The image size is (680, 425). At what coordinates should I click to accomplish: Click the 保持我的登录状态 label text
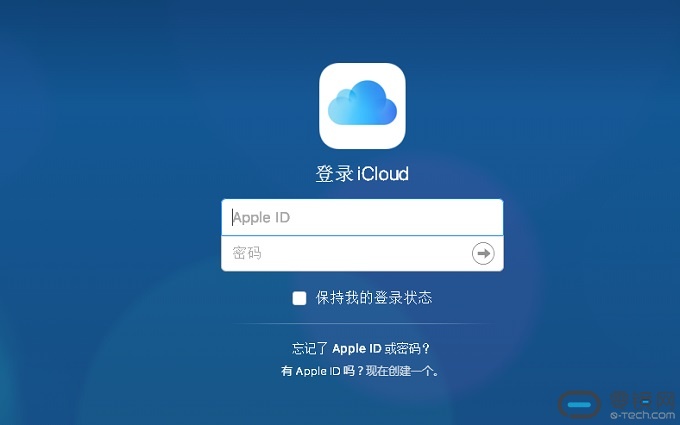[374, 298]
